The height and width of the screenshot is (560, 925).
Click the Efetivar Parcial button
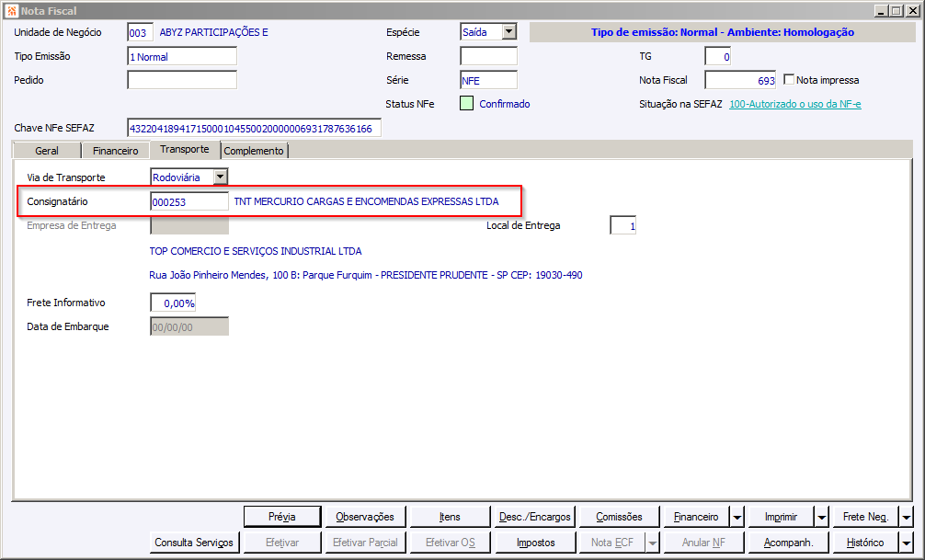tap(365, 543)
